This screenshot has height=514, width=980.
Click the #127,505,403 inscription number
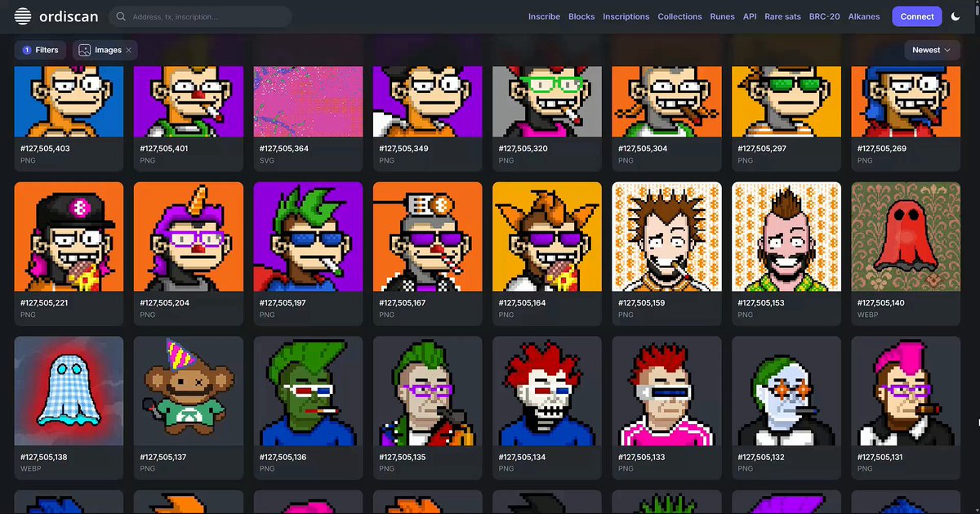pos(45,149)
